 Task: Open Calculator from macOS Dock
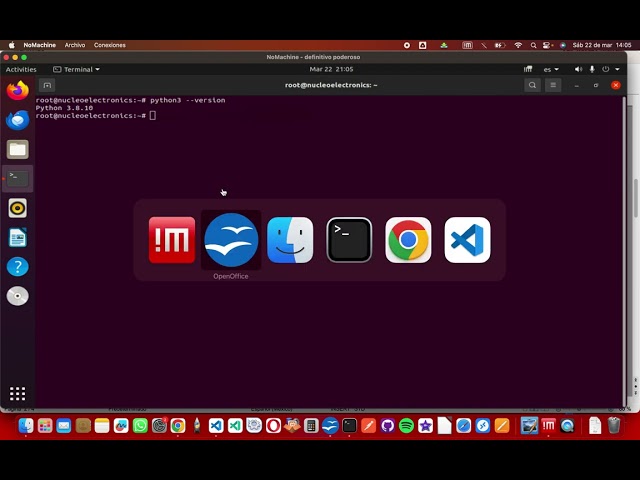[311, 426]
